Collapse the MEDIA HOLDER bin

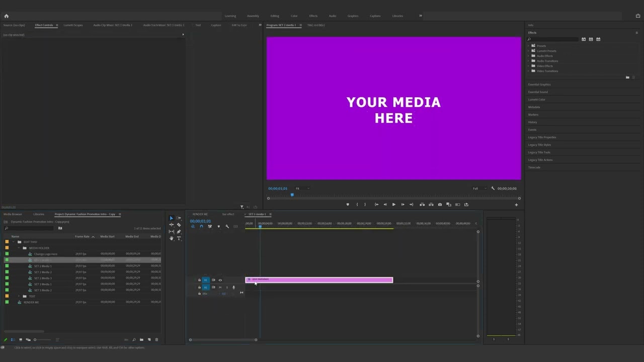[19, 248]
